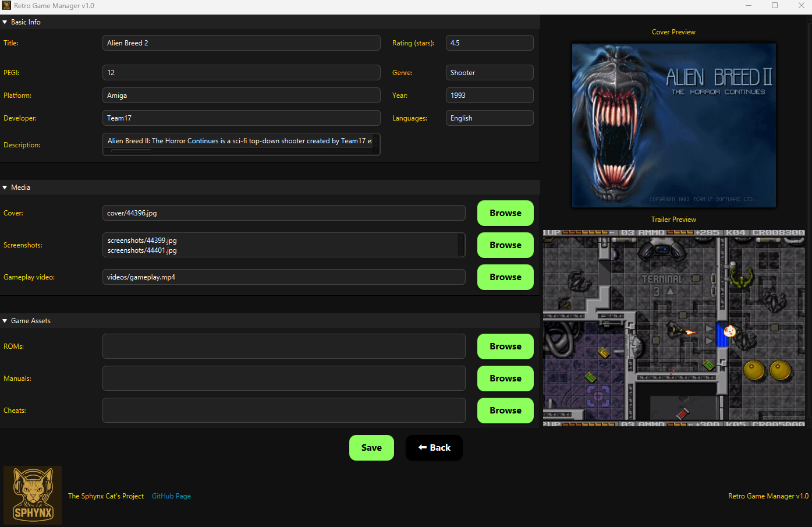Viewport: 812px width, 527px height.
Task: Browse for ROM files
Action: click(x=505, y=346)
